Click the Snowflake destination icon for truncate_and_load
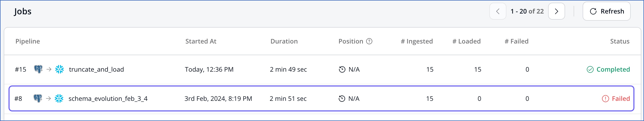The image size is (644, 121). click(60, 69)
